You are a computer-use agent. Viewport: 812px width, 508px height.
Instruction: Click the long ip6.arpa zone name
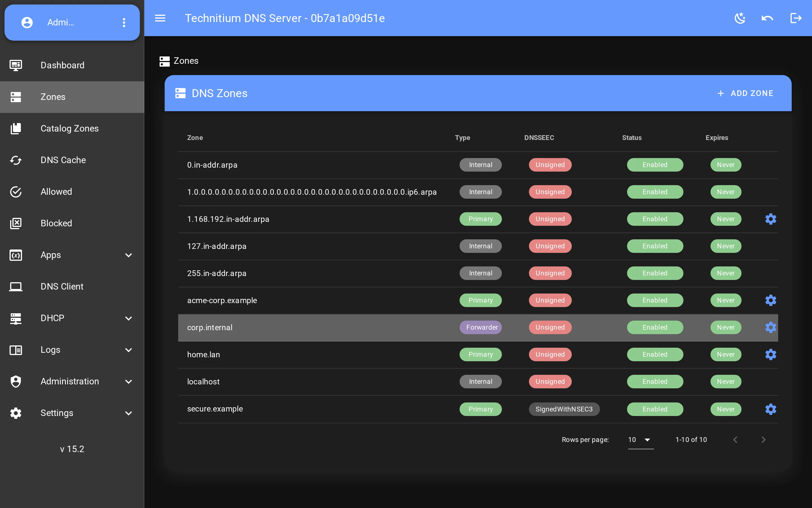click(312, 192)
